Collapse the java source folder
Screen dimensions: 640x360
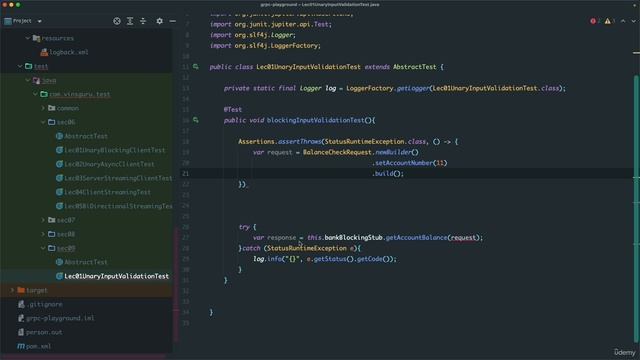pyautogui.click(x=28, y=80)
